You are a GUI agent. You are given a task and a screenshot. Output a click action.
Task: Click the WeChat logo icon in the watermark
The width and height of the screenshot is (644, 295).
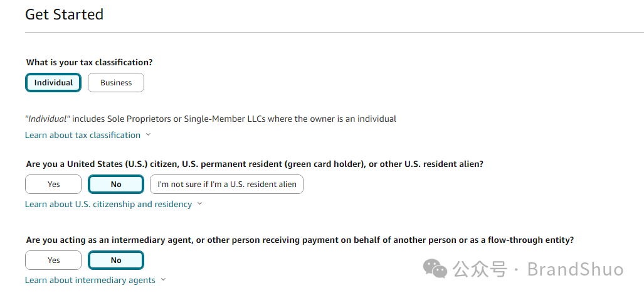click(x=435, y=269)
